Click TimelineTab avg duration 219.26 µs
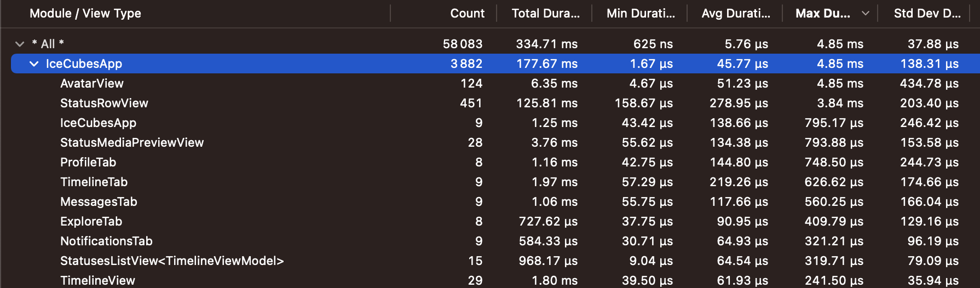This screenshot has height=288, width=980. coord(739,182)
